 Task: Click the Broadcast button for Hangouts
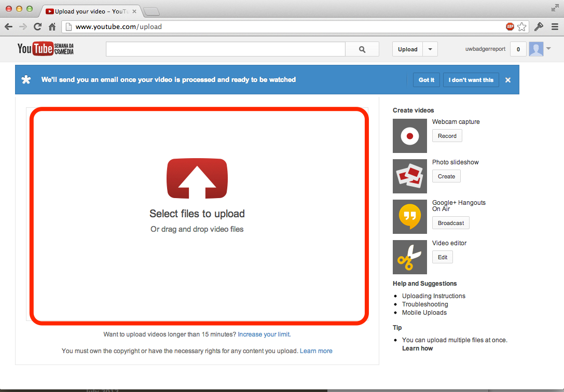tap(450, 222)
